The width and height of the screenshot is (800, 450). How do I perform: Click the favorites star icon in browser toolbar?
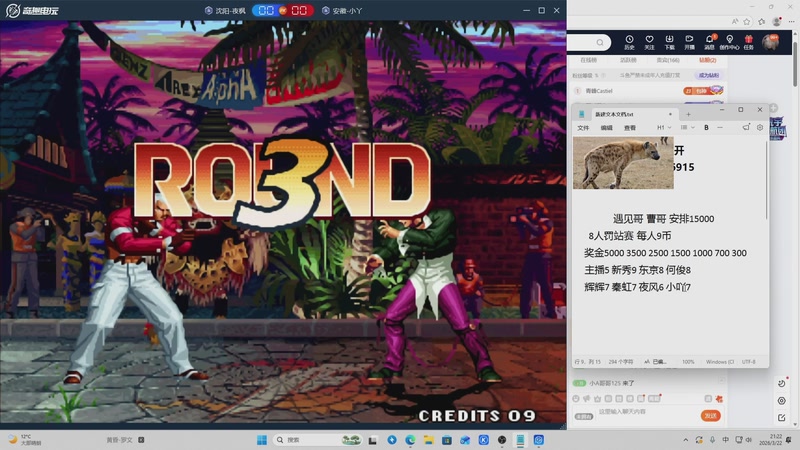click(x=747, y=21)
